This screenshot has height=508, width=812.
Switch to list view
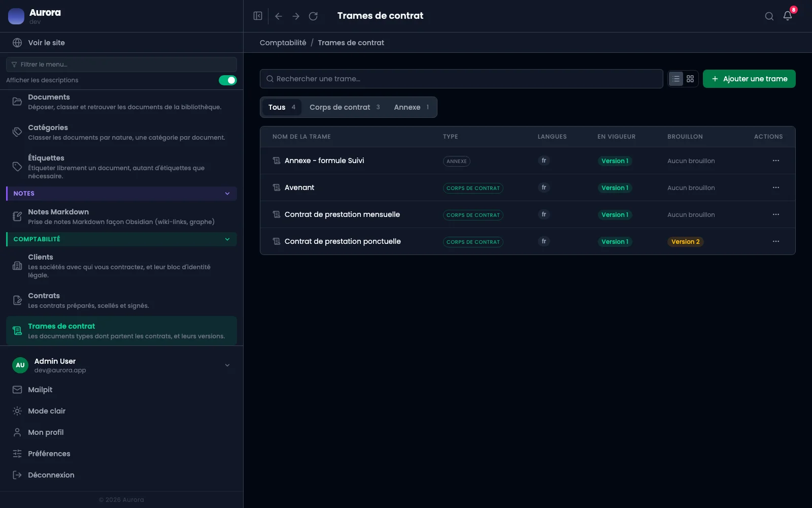(x=676, y=79)
